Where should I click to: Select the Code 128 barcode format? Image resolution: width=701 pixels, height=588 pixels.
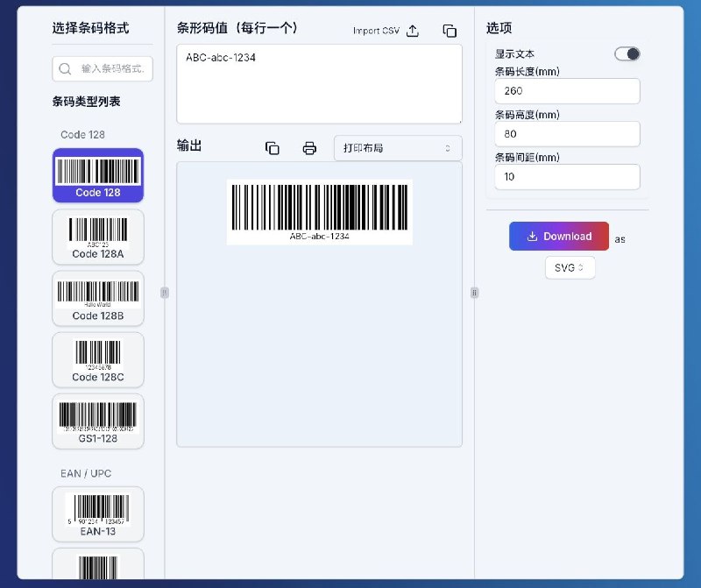(x=98, y=175)
